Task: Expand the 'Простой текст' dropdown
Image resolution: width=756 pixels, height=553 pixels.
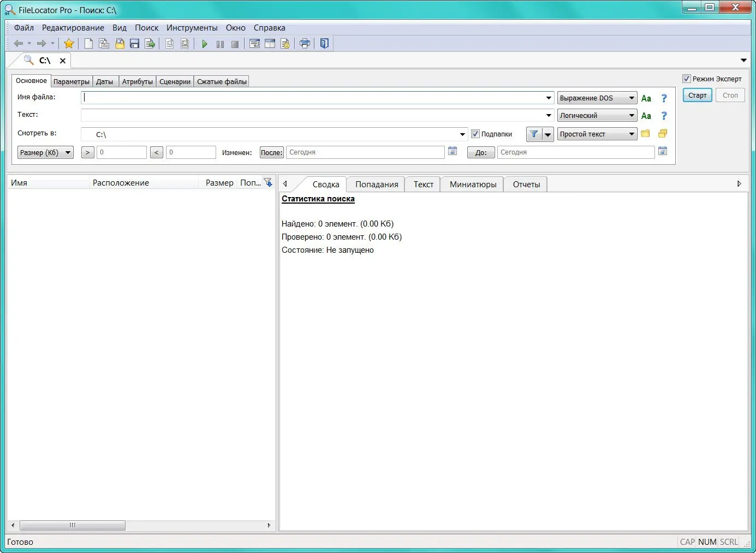Action: click(597, 134)
